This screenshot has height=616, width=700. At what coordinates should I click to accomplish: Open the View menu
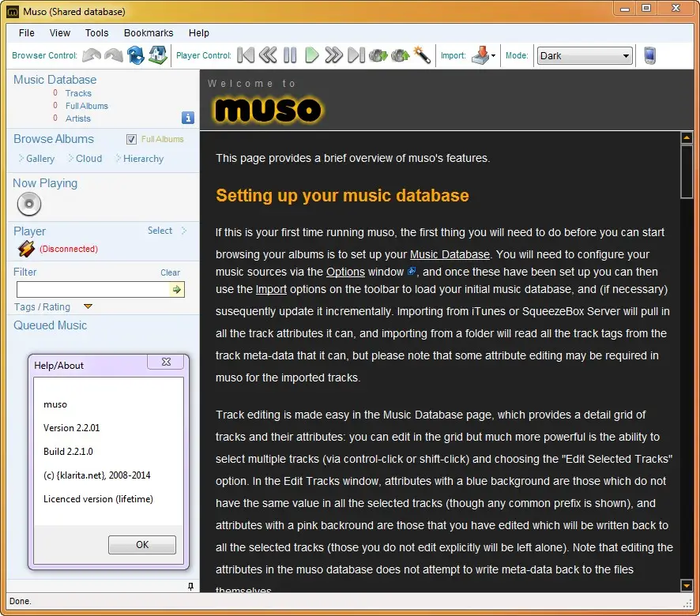point(60,33)
